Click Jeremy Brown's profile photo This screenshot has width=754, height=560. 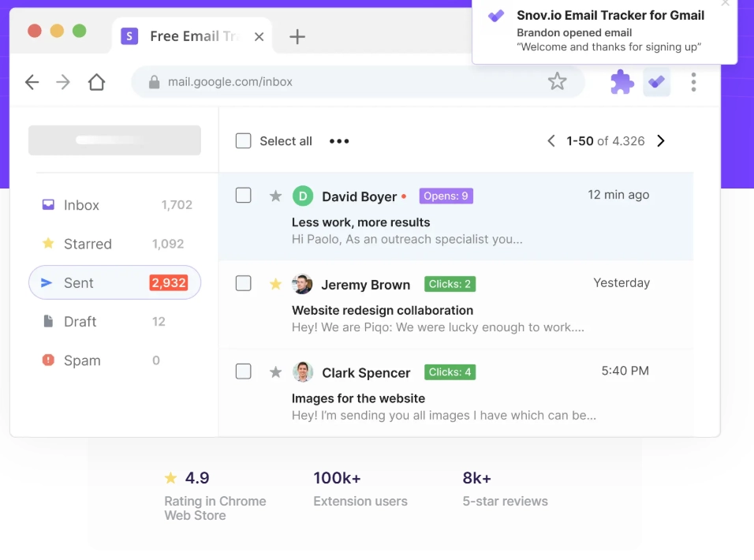pos(302,284)
